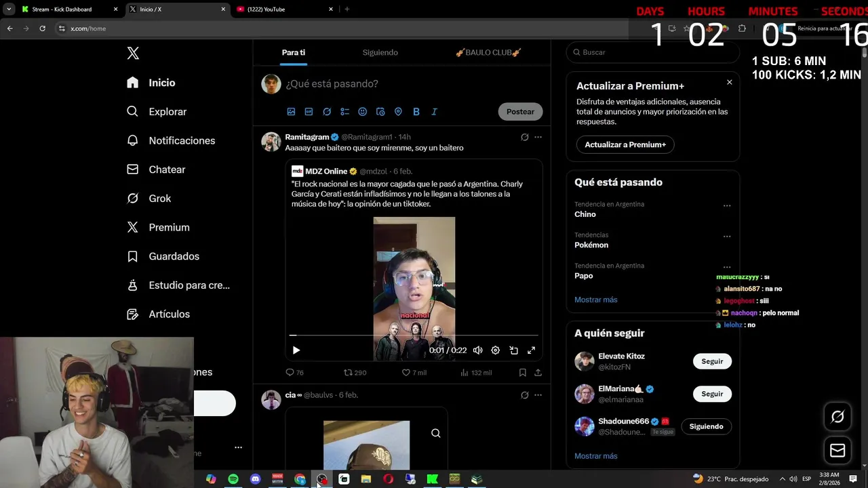The image size is (868, 488).
Task: Click Actualizar a Premium+ button
Action: pos(625,144)
